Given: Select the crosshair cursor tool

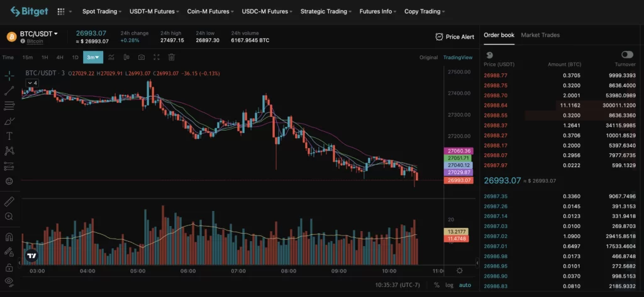Looking at the screenshot, I should coord(9,75).
